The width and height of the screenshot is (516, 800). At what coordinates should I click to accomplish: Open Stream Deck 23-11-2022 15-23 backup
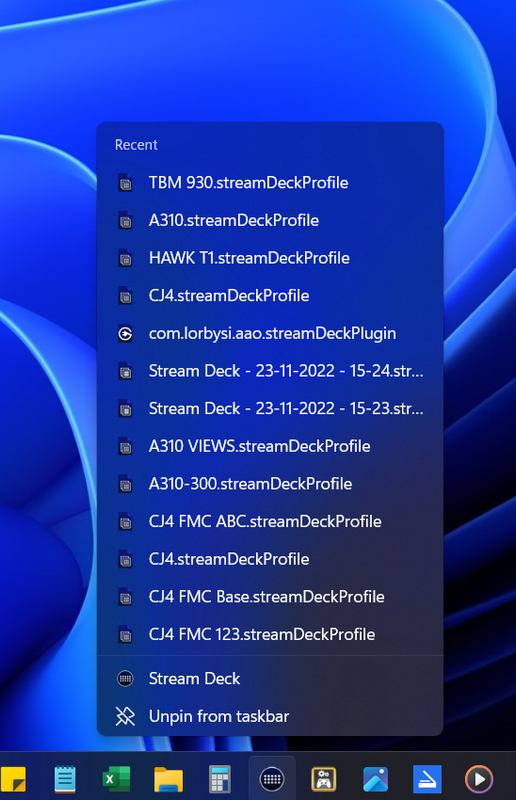pyautogui.click(x=270, y=409)
